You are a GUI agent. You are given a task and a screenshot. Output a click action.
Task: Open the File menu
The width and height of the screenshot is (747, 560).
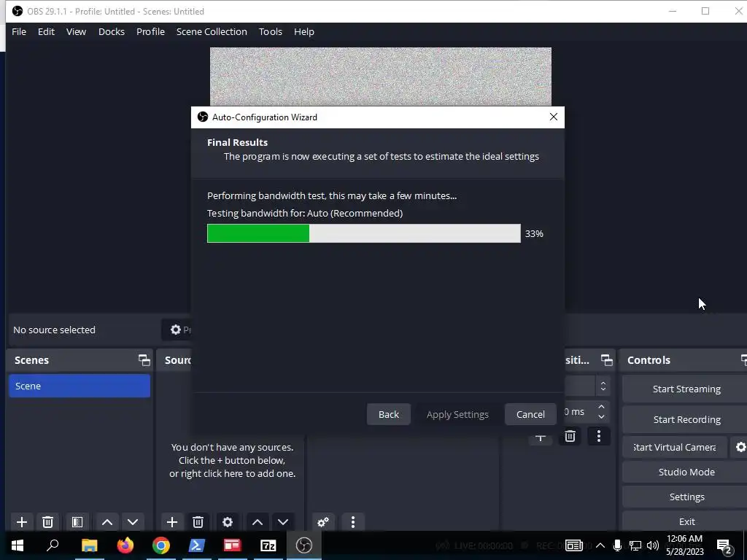[x=19, y=31]
